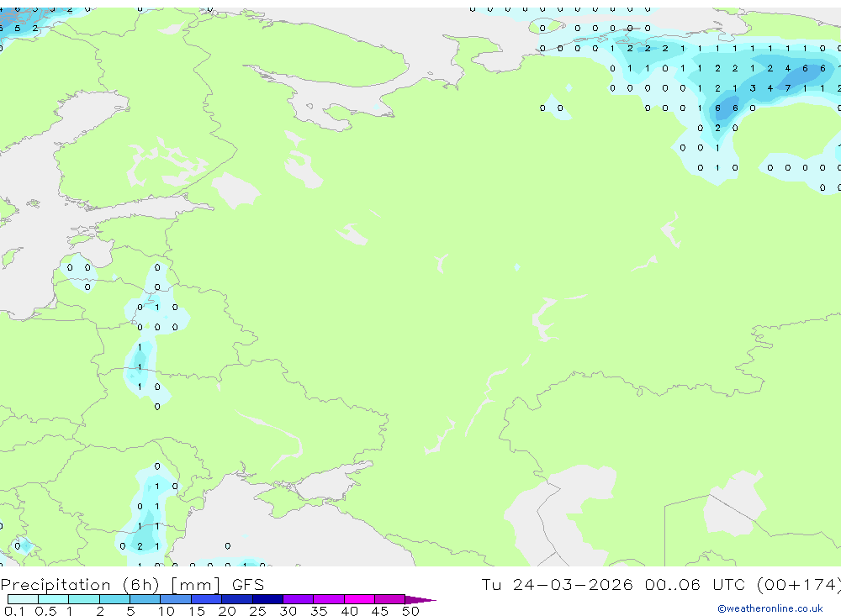Click the "30" legend scale label

[x=288, y=611]
